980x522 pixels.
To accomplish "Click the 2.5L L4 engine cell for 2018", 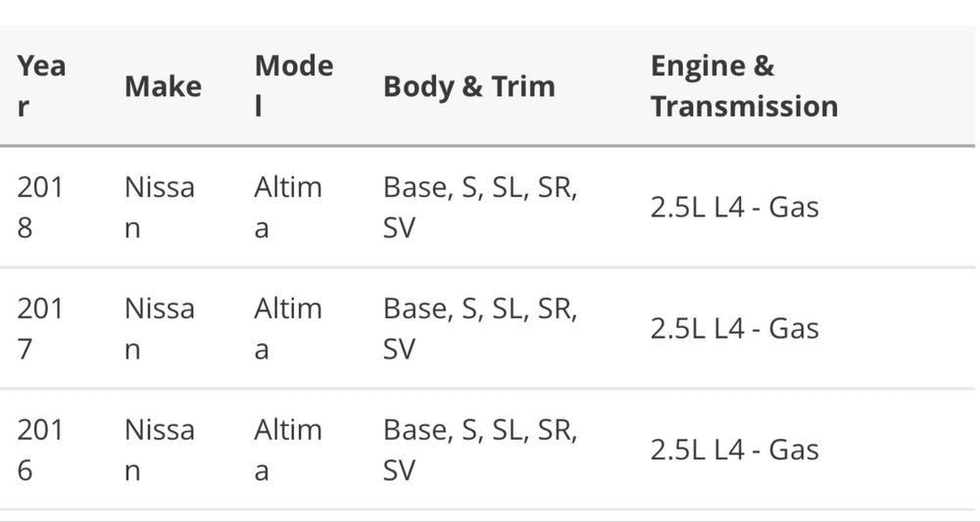I will (734, 207).
